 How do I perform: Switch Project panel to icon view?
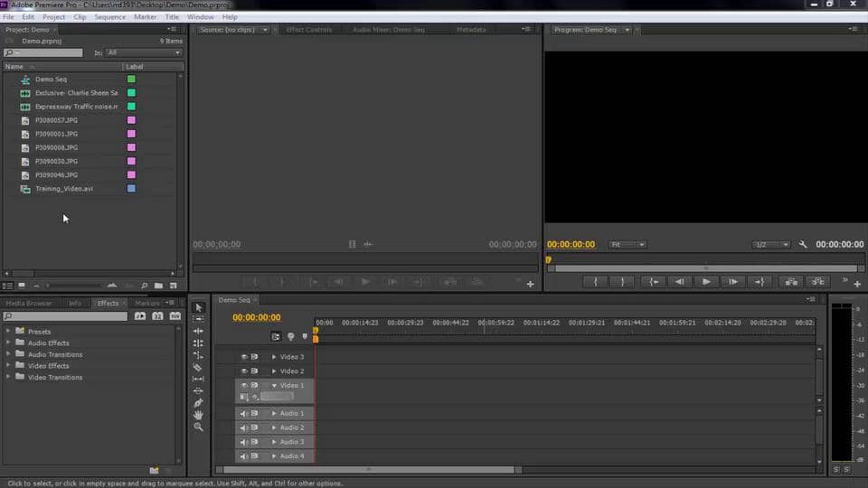click(22, 286)
